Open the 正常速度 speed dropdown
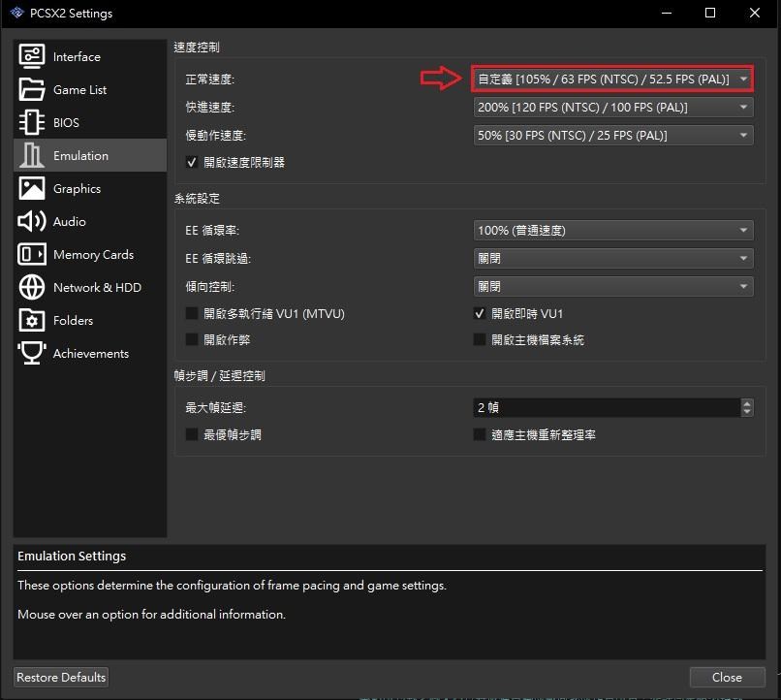The image size is (781, 700). click(612, 79)
